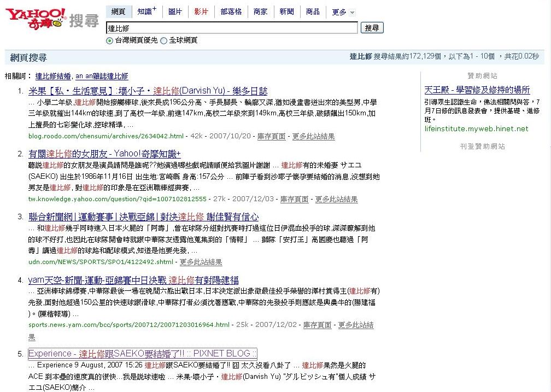
Task: Open result Experience - 達比修跟SAEKO要結婚了
Action: (142, 353)
